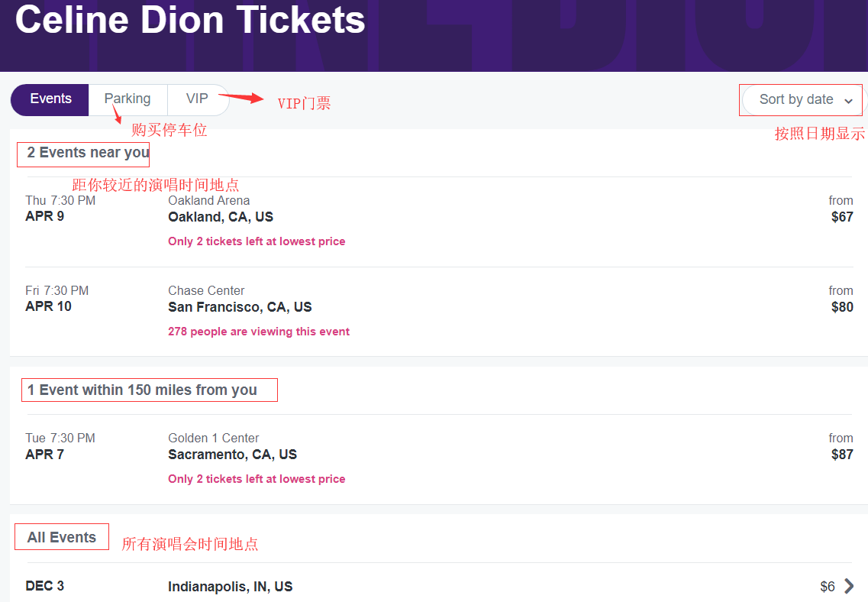Click the $87 Sacramento ticket price

coord(842,455)
